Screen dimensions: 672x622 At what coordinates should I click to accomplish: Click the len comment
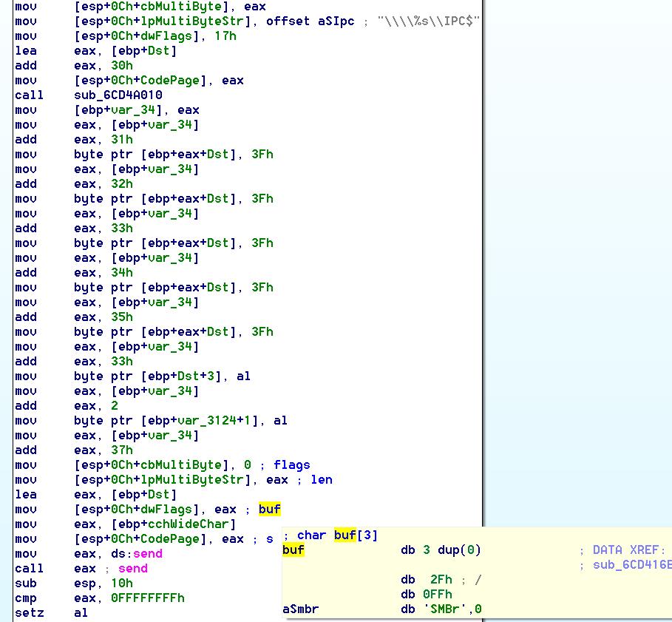point(321,479)
